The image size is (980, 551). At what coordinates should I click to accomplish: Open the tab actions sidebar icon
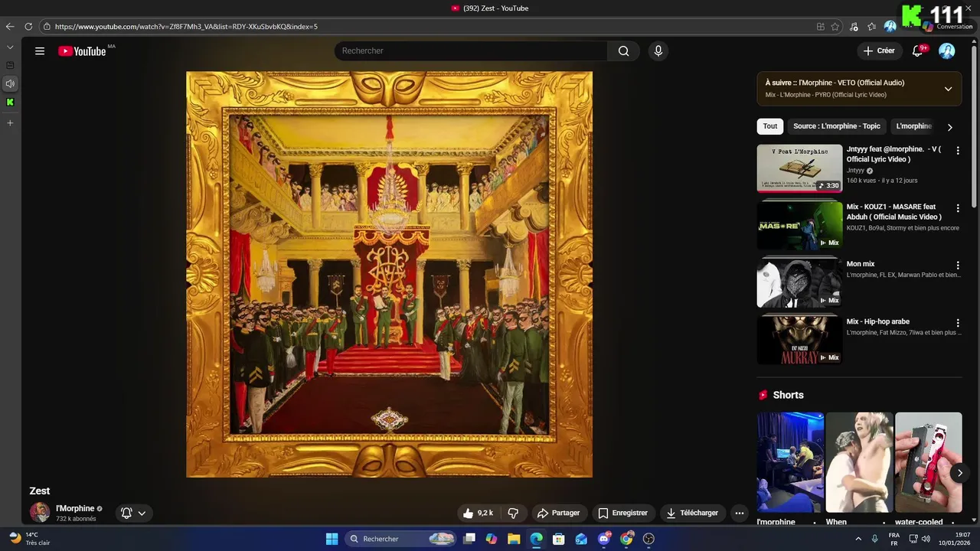10,66
